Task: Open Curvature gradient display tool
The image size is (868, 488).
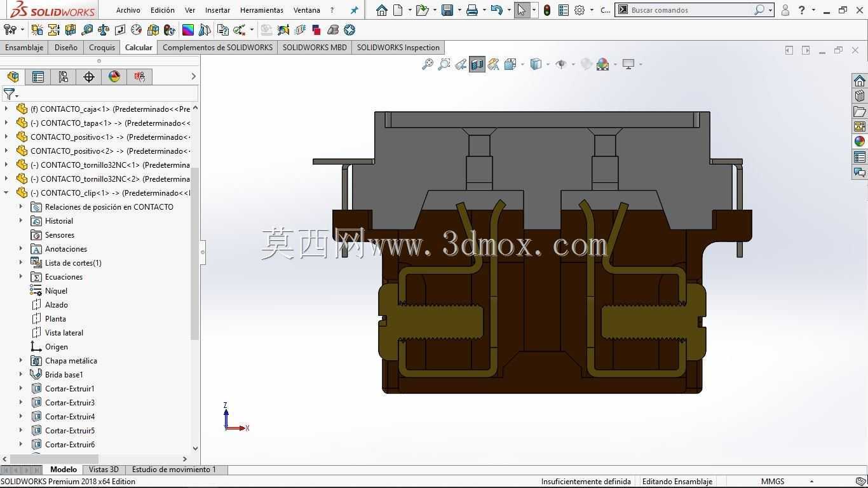Action: pos(188,30)
